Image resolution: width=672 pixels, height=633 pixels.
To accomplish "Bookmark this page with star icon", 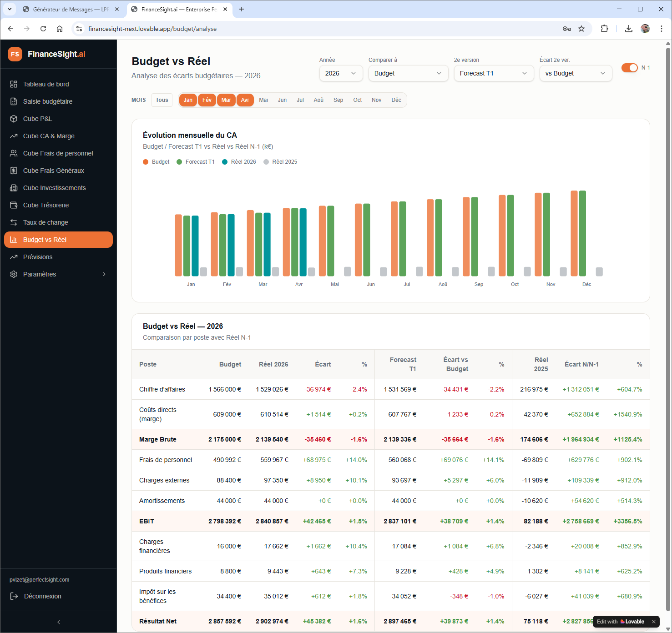I will click(581, 29).
